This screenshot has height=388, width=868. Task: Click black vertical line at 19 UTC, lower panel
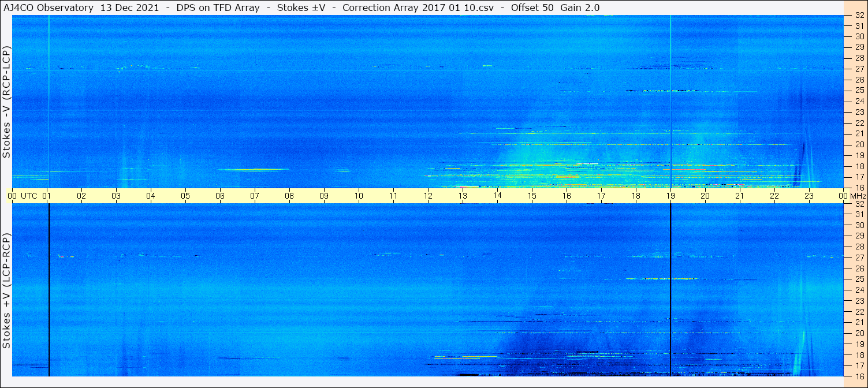670,290
